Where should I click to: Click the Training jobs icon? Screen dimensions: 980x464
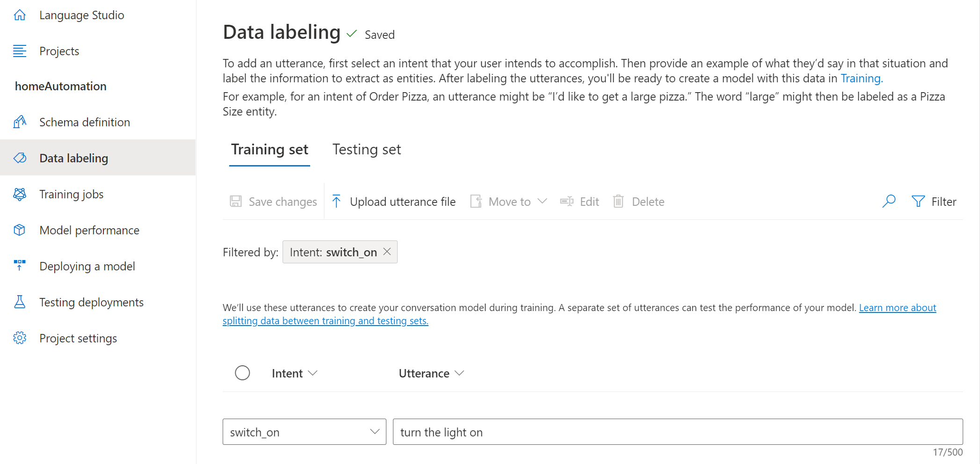(x=20, y=194)
